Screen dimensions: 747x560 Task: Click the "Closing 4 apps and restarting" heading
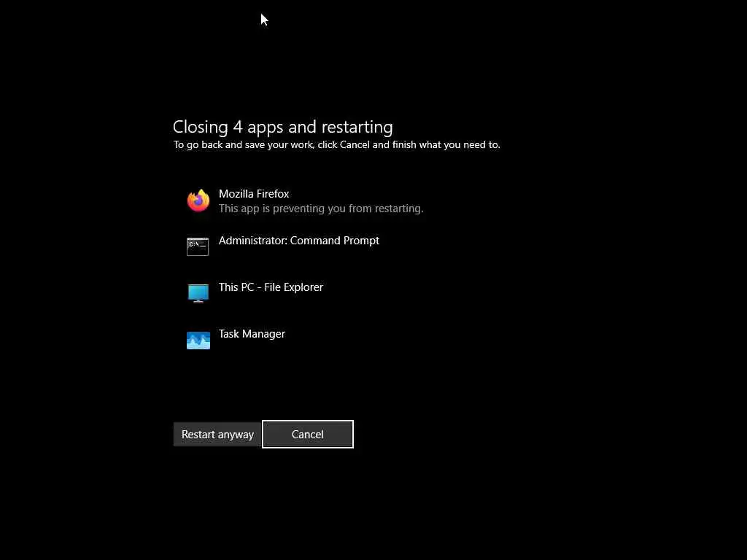[283, 127]
